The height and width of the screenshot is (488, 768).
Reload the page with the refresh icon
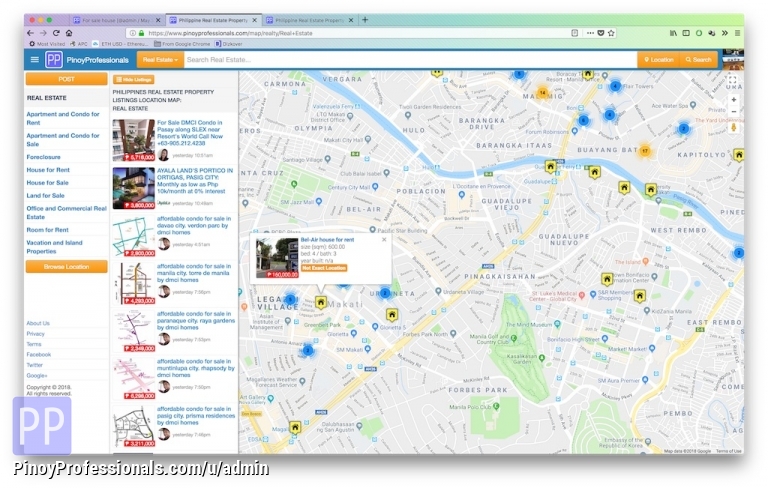[56, 33]
